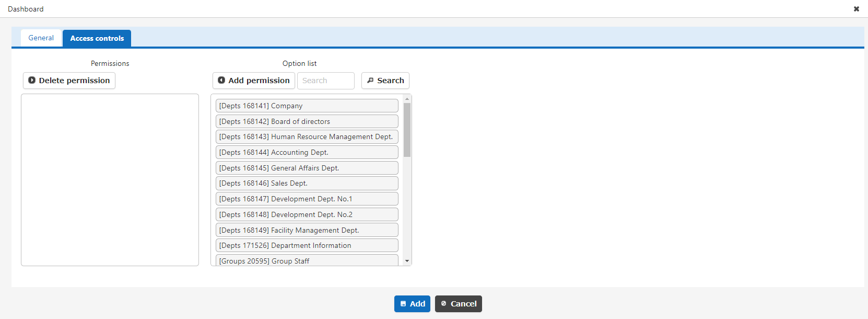This screenshot has height=319, width=868.
Task: Close the Dashboard dialog with X
Action: tap(857, 9)
